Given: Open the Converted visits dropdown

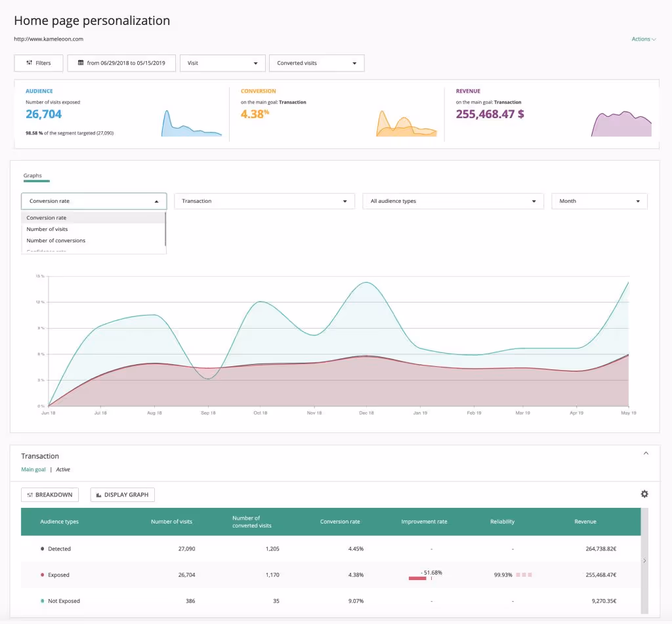Looking at the screenshot, I should [317, 63].
